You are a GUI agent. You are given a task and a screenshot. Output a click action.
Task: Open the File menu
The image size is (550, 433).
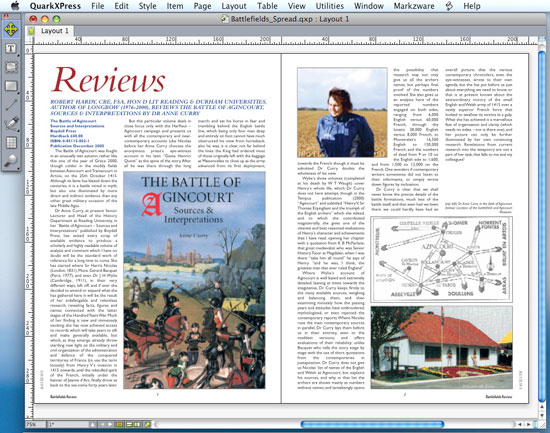pyautogui.click(x=98, y=6)
